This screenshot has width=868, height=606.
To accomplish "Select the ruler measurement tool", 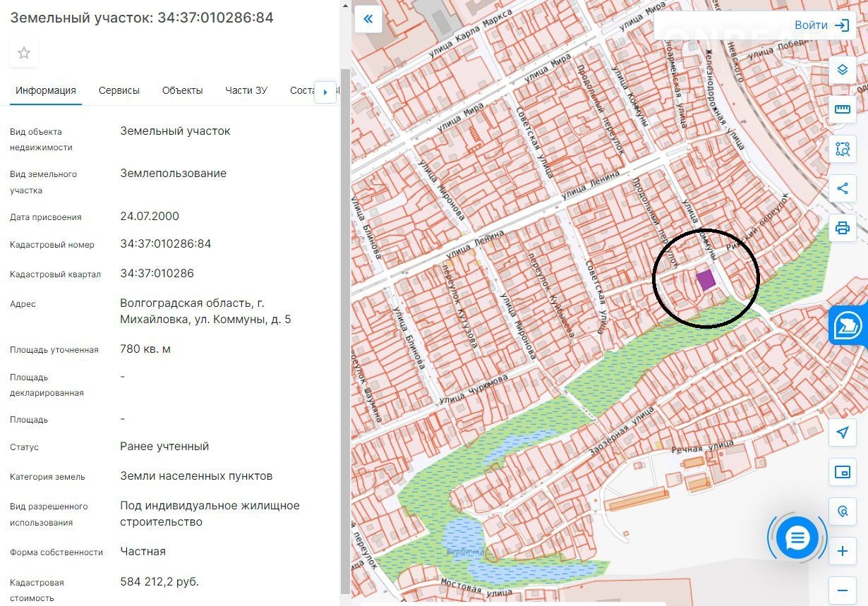I will tap(842, 109).
